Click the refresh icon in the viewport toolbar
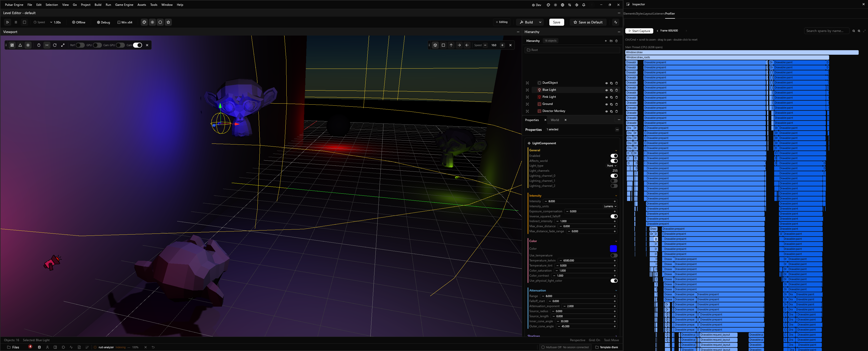This screenshot has height=351, width=868. point(55,45)
